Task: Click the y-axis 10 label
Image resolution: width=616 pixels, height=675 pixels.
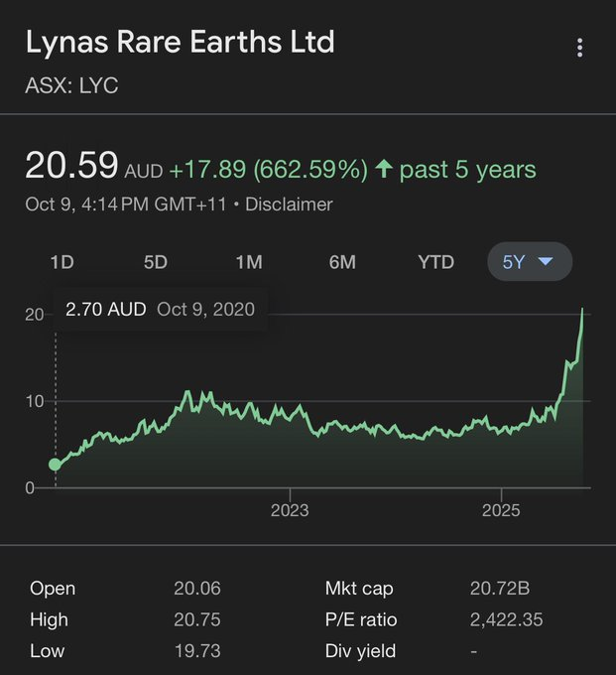Action: click(35, 401)
